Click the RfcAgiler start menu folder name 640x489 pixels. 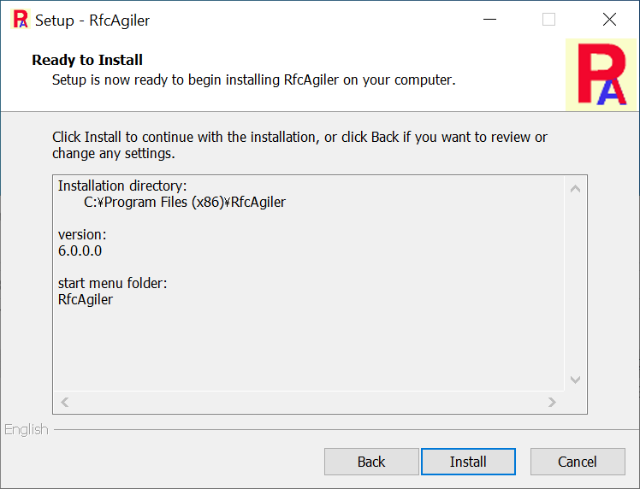(86, 299)
